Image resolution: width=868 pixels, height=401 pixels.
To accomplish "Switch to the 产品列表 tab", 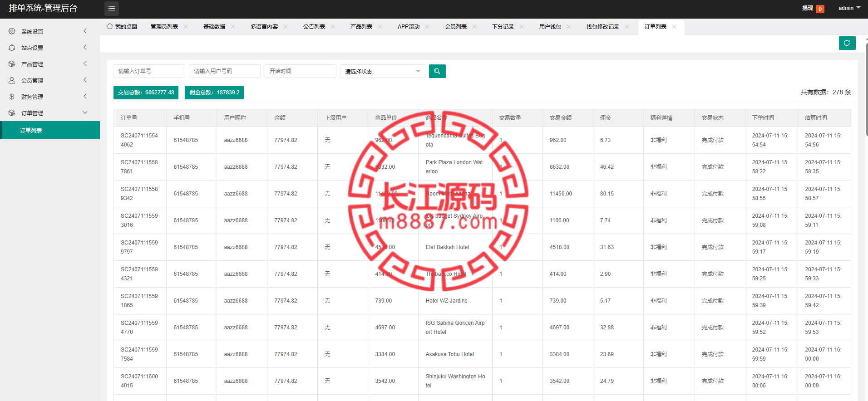I will pos(361,27).
